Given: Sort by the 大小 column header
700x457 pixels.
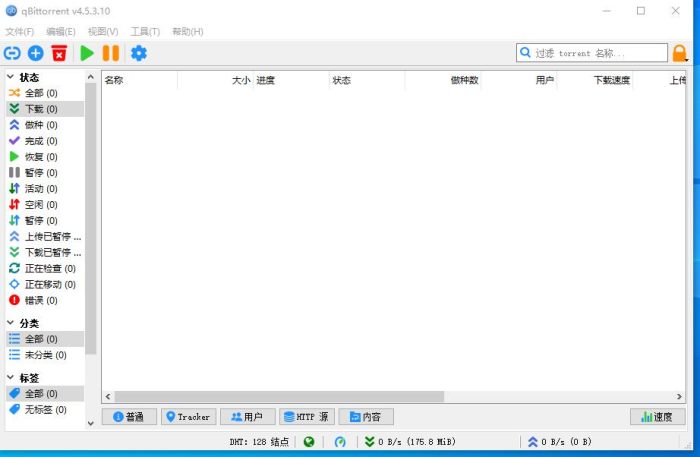Looking at the screenshot, I should (x=216, y=80).
